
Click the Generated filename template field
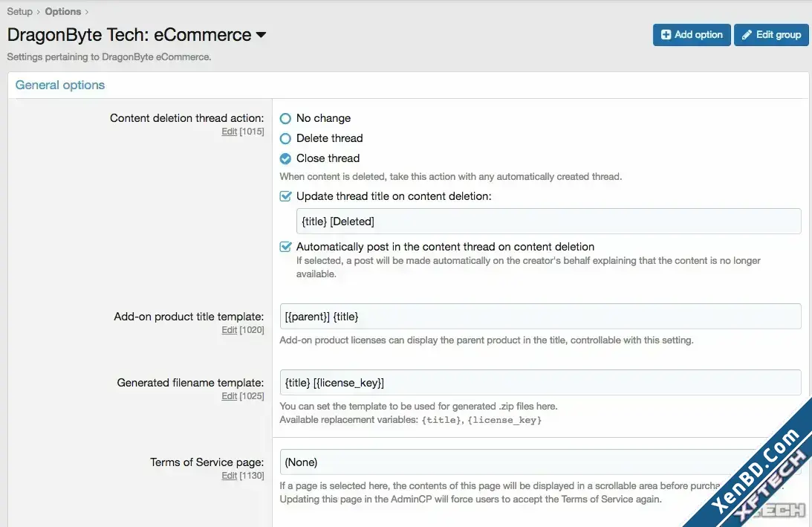(540, 382)
